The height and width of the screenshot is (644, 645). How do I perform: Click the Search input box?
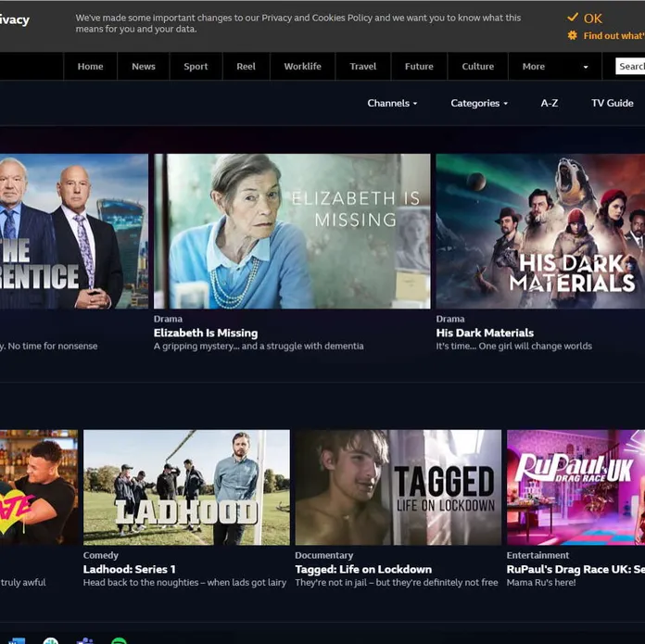631,67
